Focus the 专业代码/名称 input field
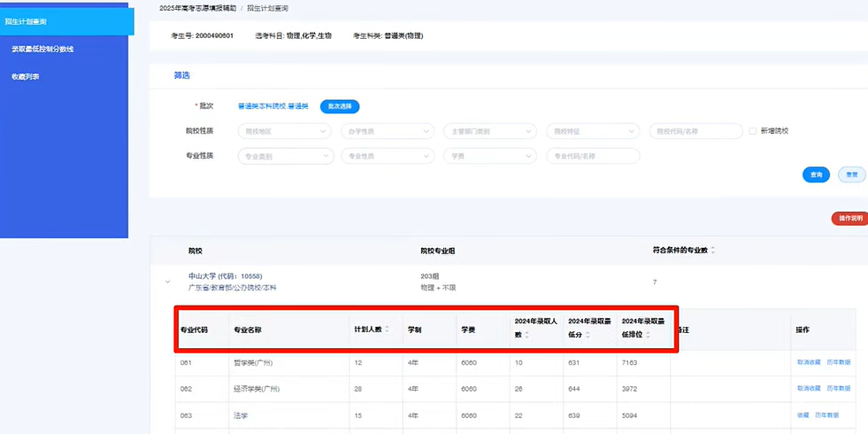Viewport: 868px width, 434px height. pos(593,156)
